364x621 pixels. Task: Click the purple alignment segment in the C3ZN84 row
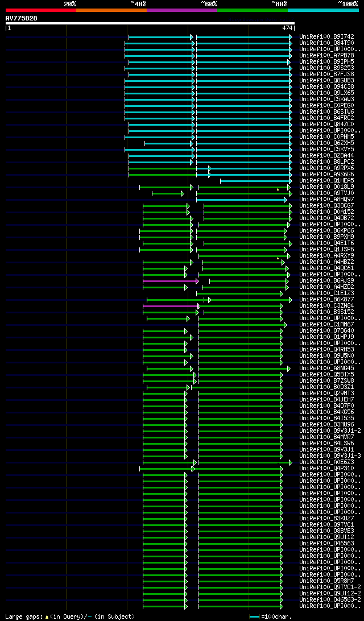tap(170, 306)
